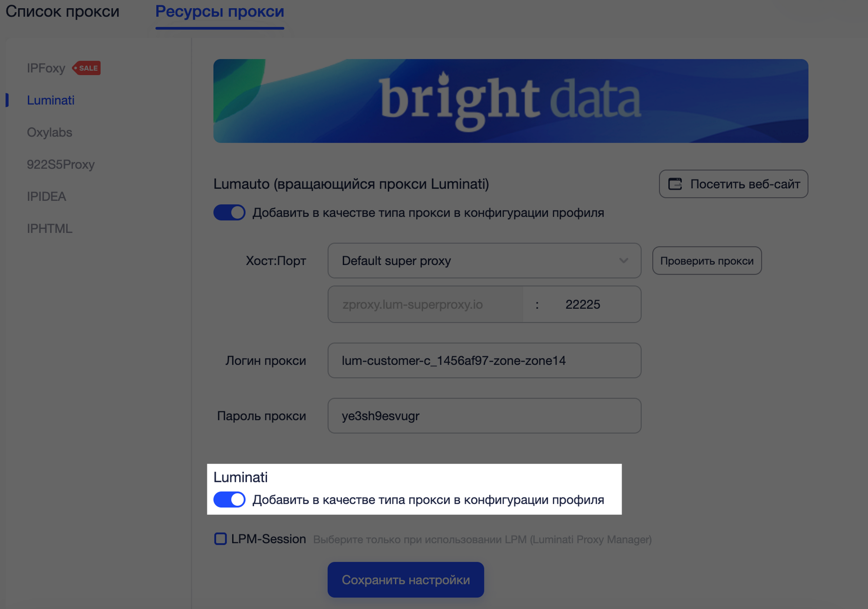Click Сохранить настройки to save settings

(406, 580)
